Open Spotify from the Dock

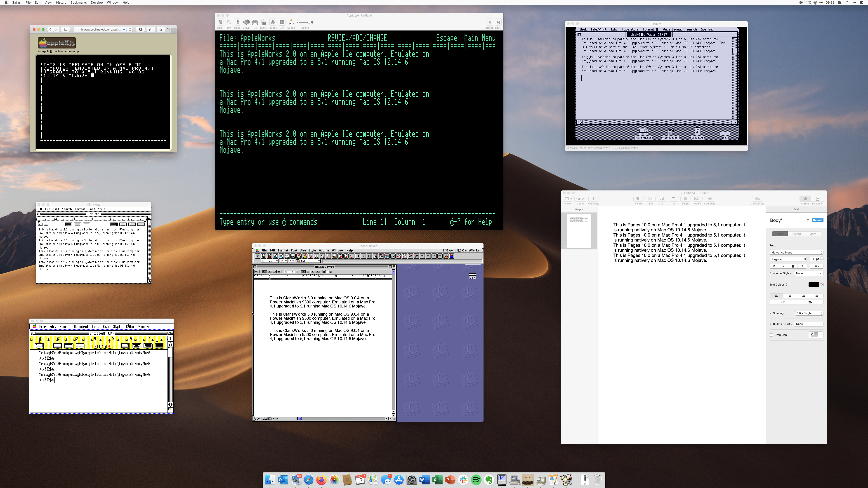(476, 480)
